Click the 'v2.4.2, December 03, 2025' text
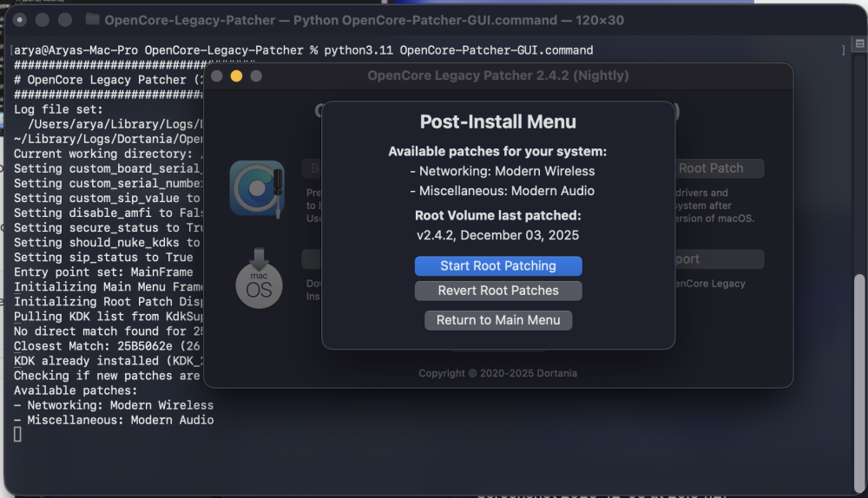This screenshot has width=868, height=498. (497, 235)
